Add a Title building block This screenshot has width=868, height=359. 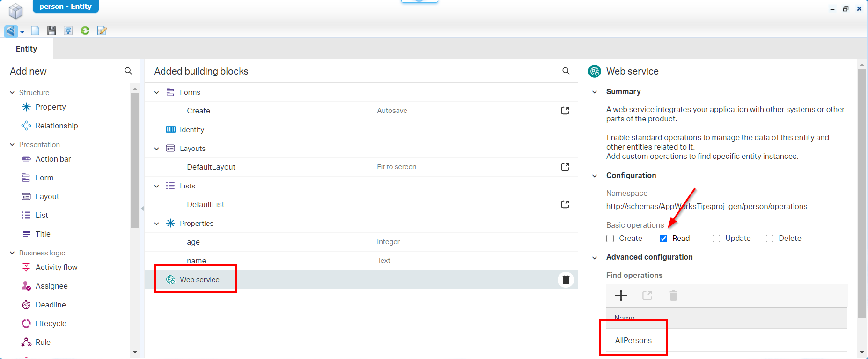(x=43, y=234)
